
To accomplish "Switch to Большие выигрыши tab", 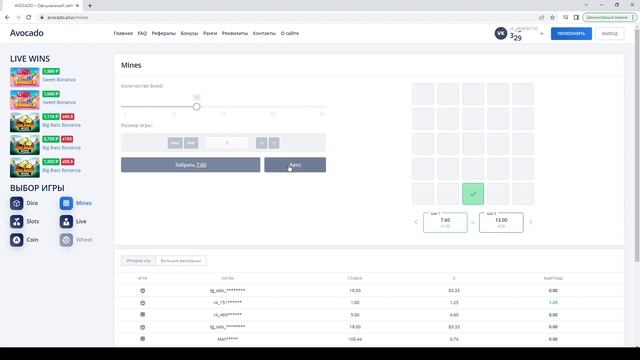I will coord(181,260).
